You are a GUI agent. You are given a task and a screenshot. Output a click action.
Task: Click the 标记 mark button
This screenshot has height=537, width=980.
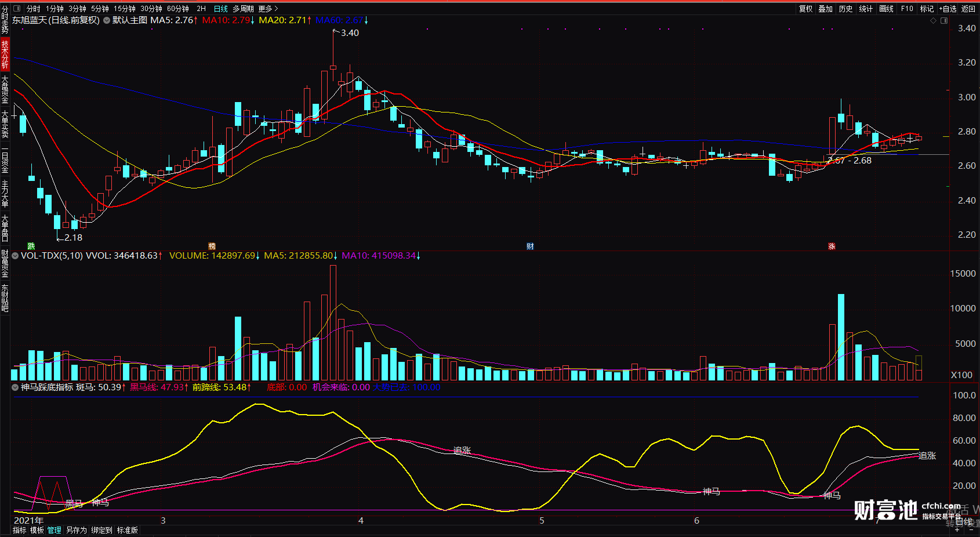927,9
